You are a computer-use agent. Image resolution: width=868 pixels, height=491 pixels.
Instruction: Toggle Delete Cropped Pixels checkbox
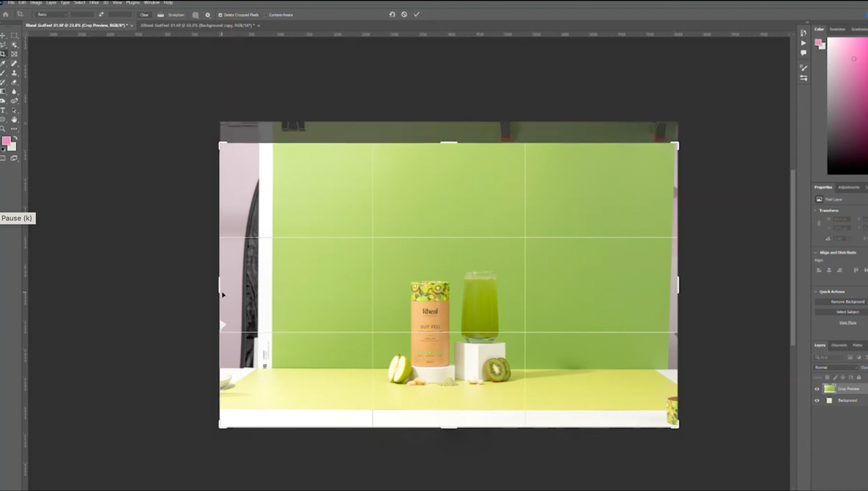tap(220, 15)
